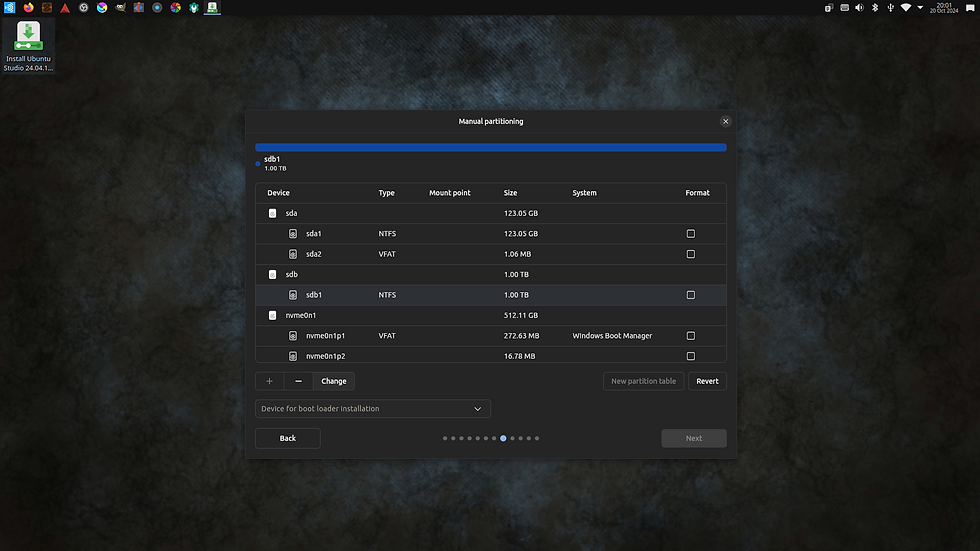Click the Mount point column header
This screenshot has height=551, width=980.
tap(449, 193)
